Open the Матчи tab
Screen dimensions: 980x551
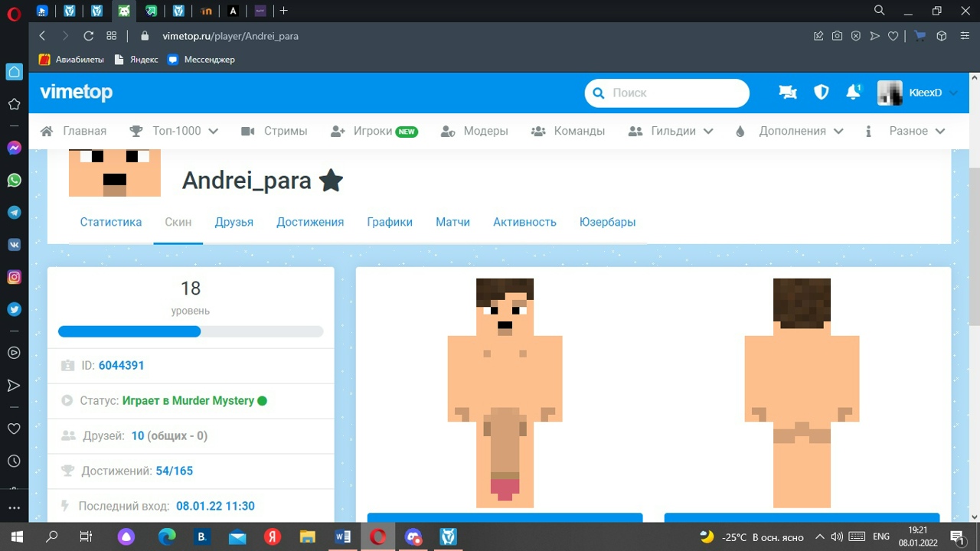[x=452, y=222]
